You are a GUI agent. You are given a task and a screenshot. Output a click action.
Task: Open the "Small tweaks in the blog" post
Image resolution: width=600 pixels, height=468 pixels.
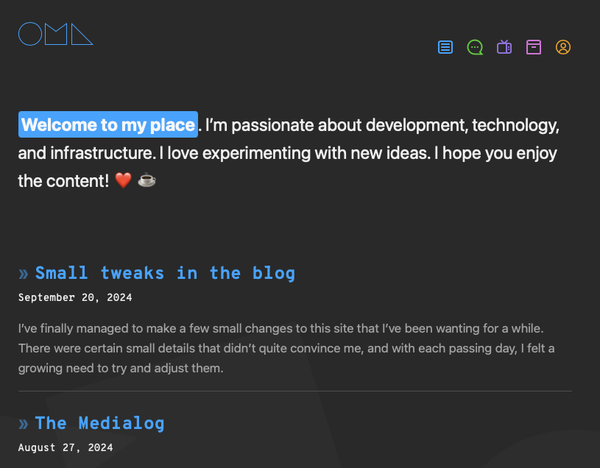click(165, 273)
